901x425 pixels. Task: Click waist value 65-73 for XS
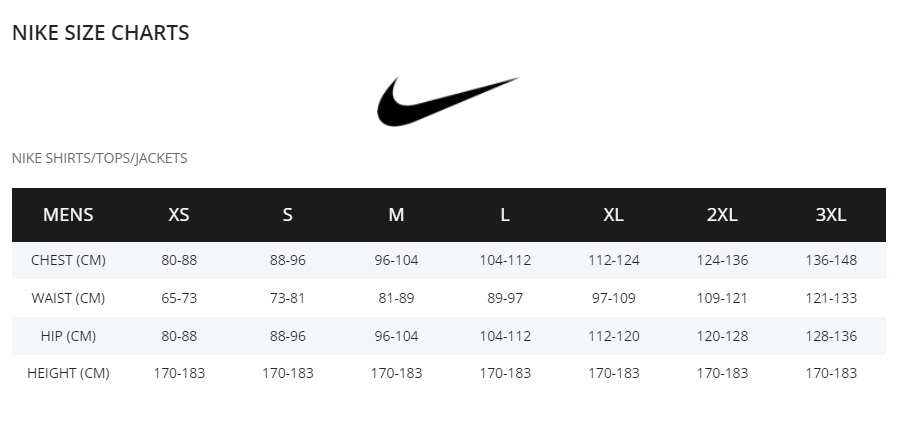tap(179, 298)
